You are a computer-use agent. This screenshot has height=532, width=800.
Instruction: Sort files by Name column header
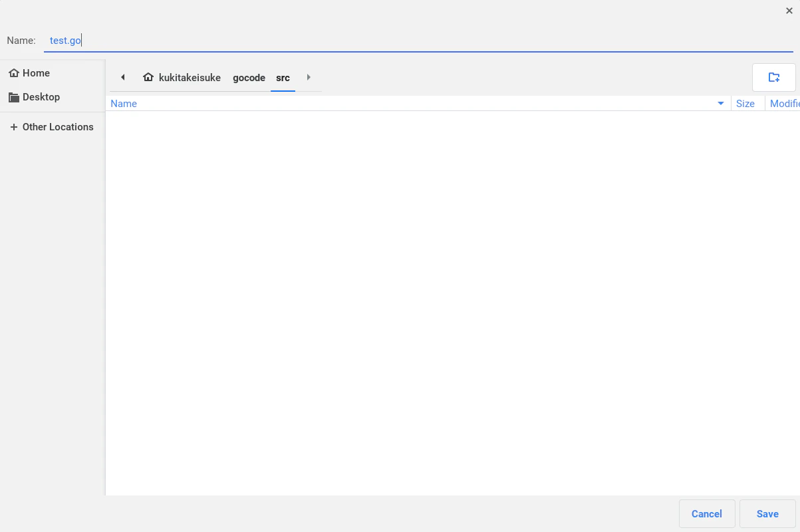coord(419,104)
